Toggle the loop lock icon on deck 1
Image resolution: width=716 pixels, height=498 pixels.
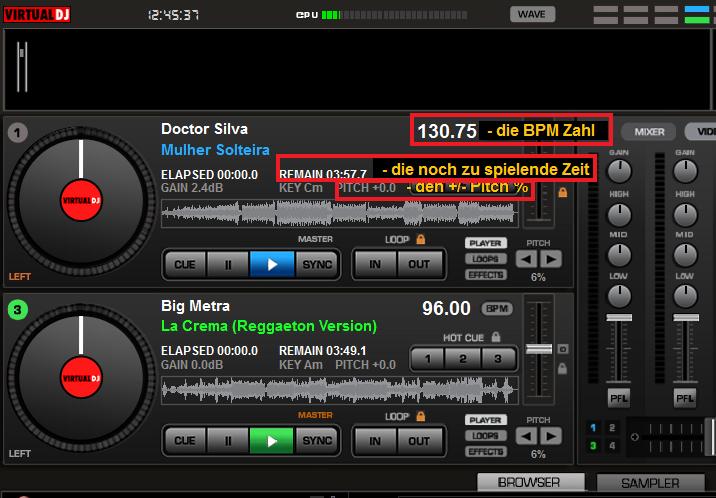pyautogui.click(x=421, y=239)
